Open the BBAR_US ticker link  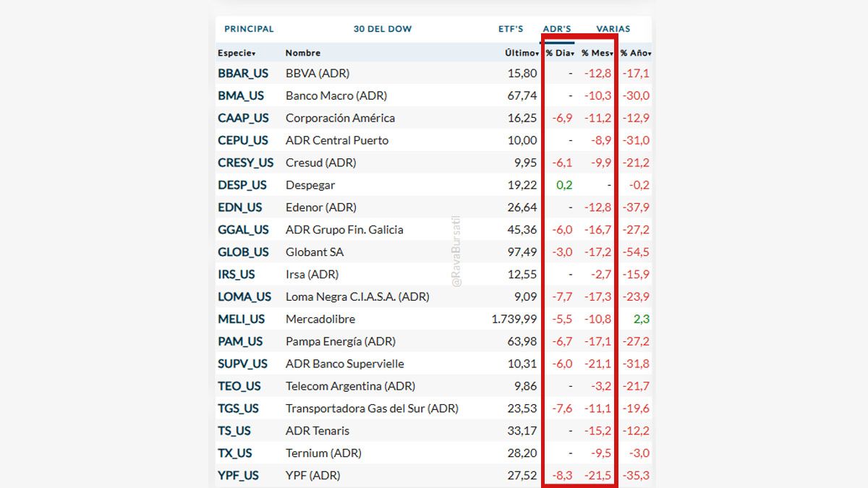point(243,73)
